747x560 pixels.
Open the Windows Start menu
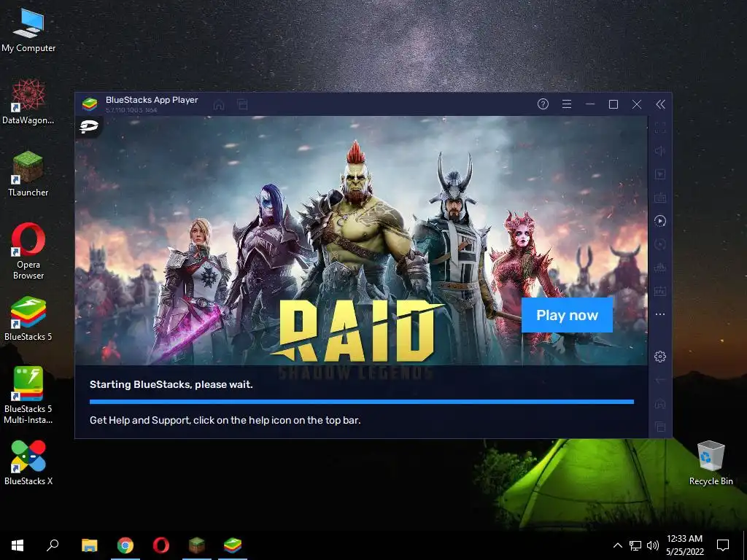coord(18,545)
